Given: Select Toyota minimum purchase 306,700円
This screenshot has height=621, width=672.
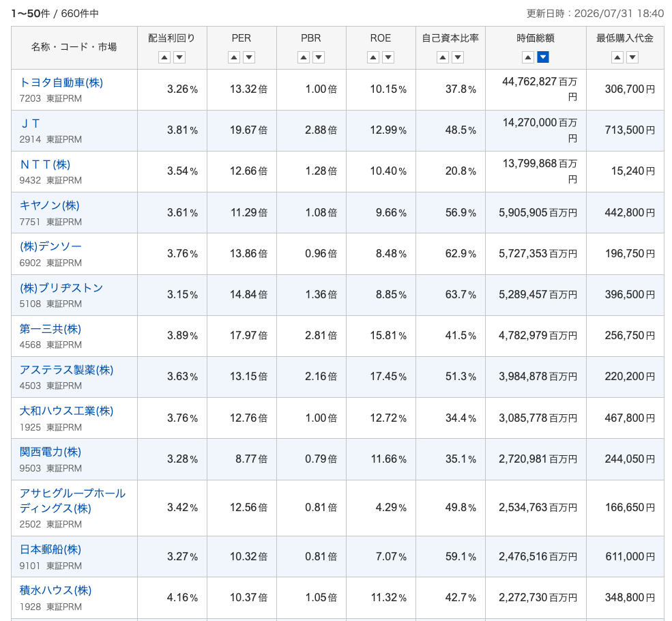Looking at the screenshot, I should tap(630, 89).
